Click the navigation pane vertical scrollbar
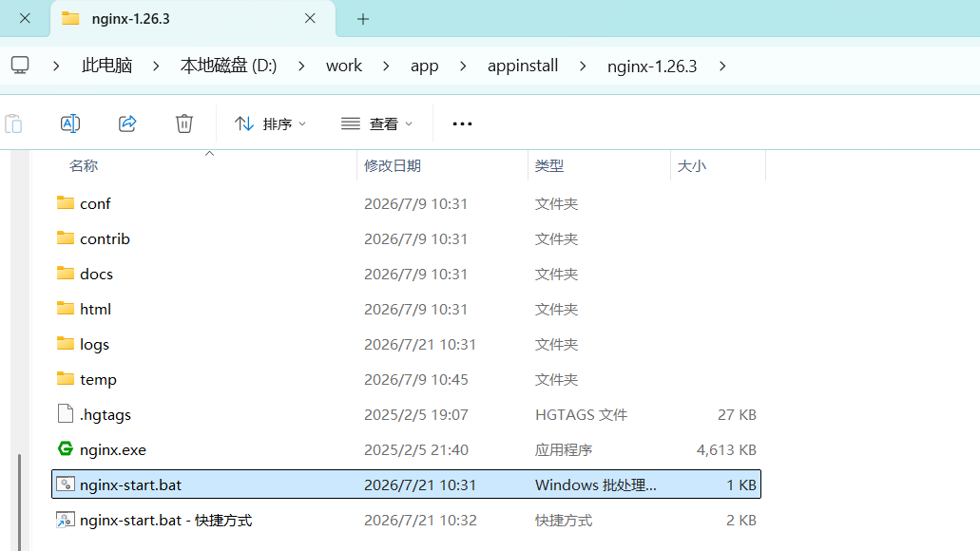The width and height of the screenshot is (980, 551). point(19,503)
